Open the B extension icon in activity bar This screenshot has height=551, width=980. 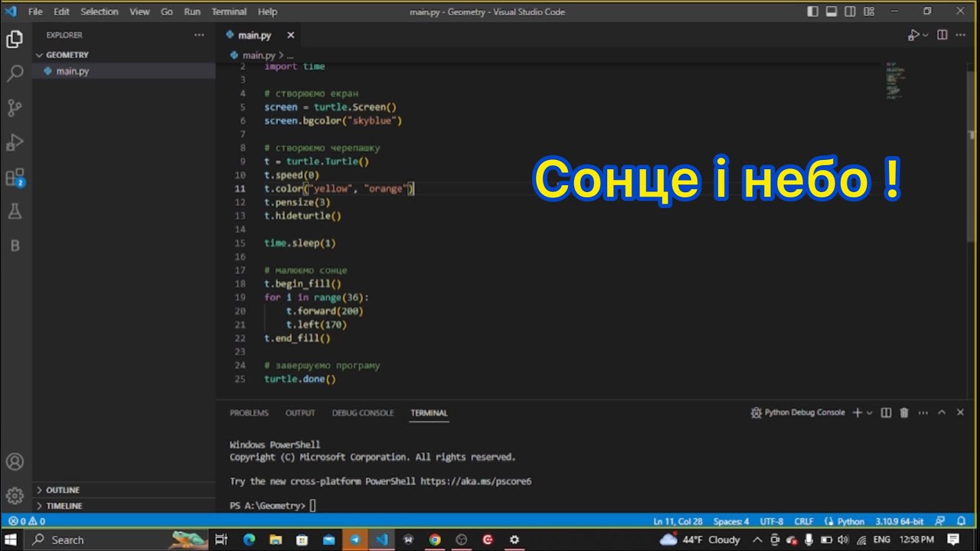point(15,246)
